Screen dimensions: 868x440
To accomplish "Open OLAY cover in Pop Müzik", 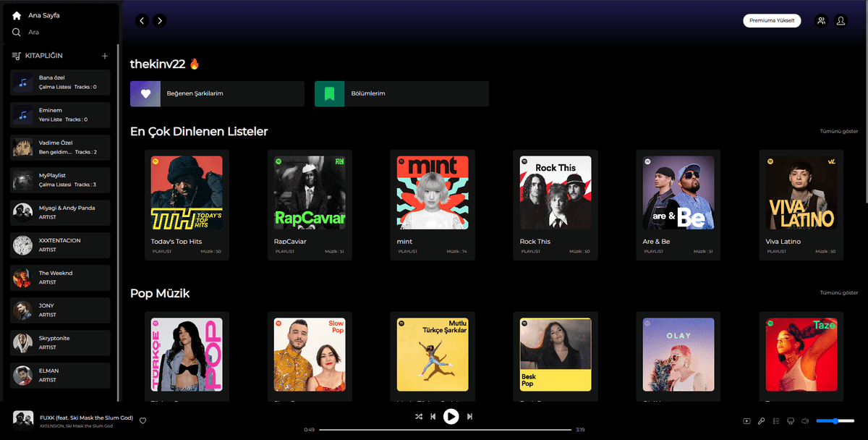I will click(x=678, y=355).
